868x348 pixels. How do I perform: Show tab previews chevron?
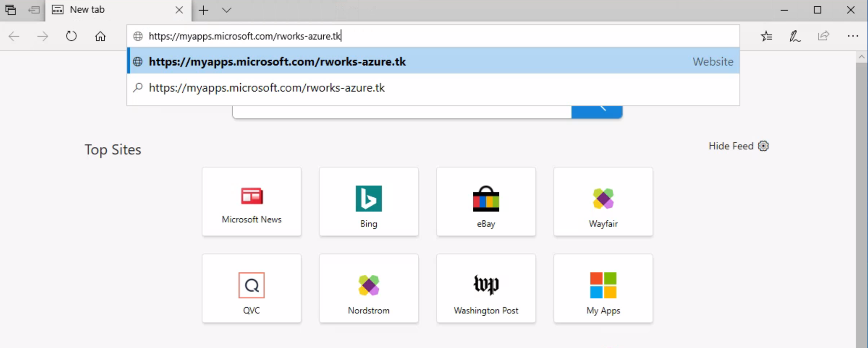(x=226, y=10)
